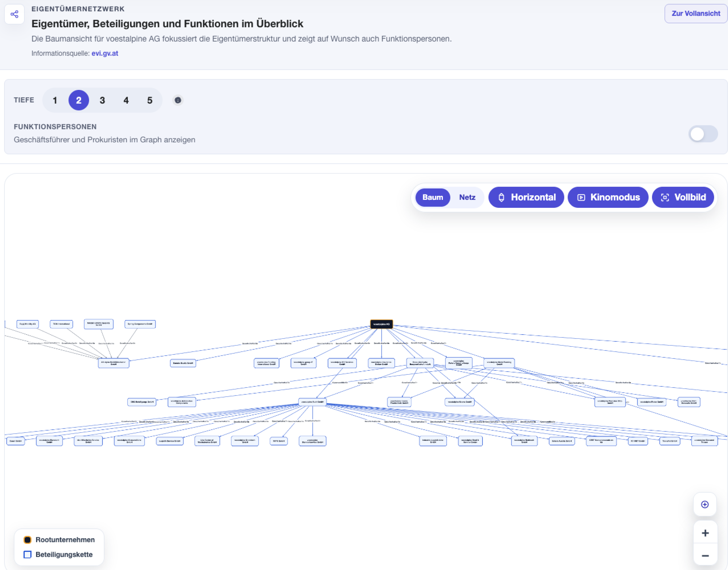Screen dimensions: 728x570
Task: Switch to Baum view
Action: click(x=433, y=197)
